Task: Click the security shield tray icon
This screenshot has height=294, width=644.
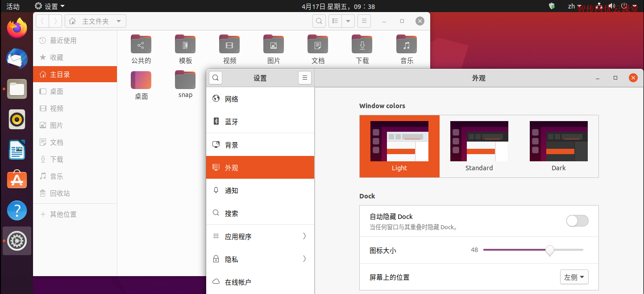Action: [x=552, y=6]
